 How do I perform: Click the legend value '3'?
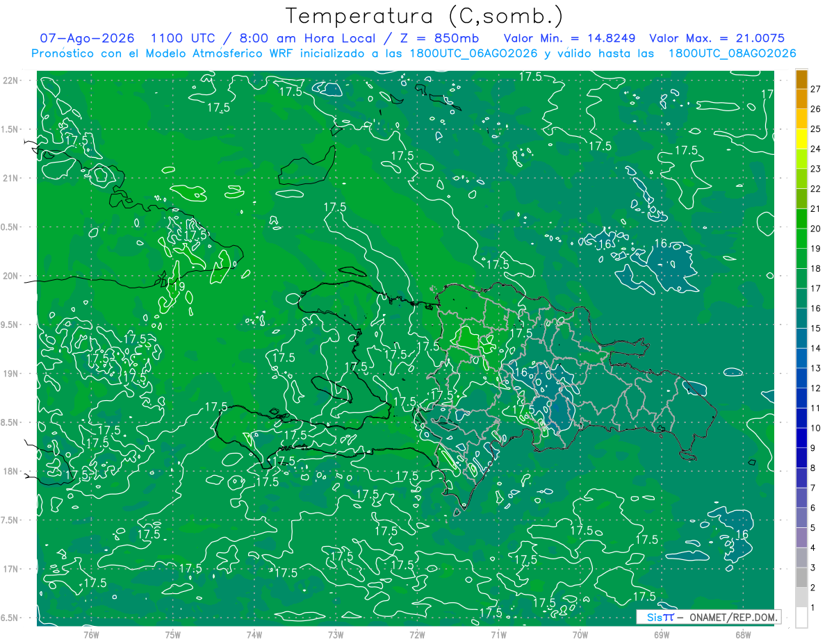[813, 568]
